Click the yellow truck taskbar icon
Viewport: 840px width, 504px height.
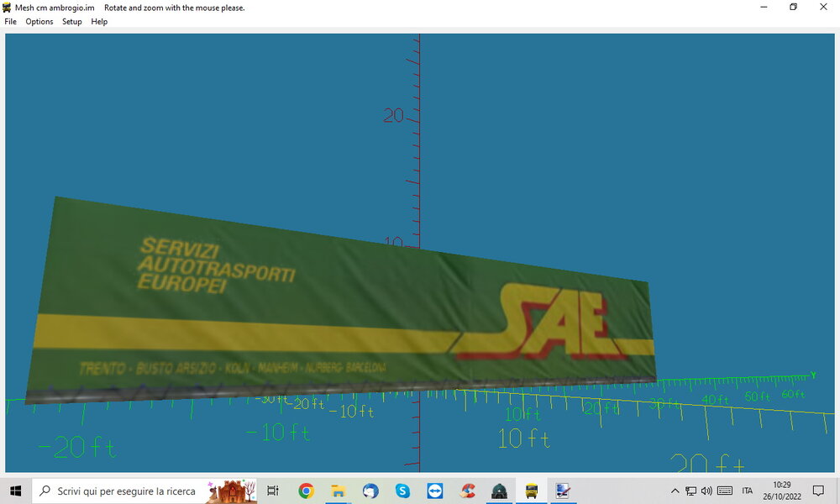532,491
